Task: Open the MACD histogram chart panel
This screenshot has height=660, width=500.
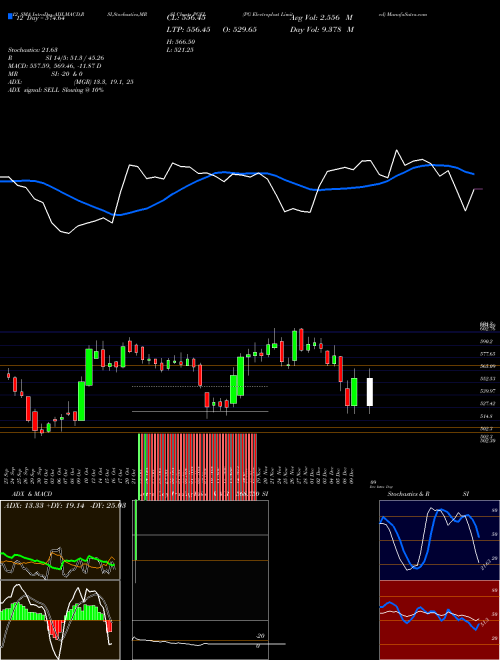Action: 60,620
